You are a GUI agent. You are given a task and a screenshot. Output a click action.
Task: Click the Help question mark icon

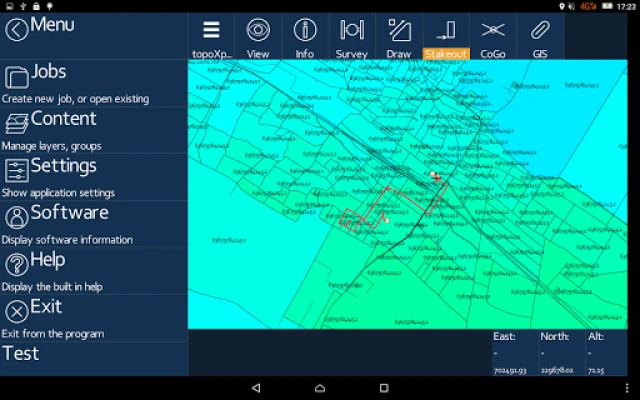[17, 264]
